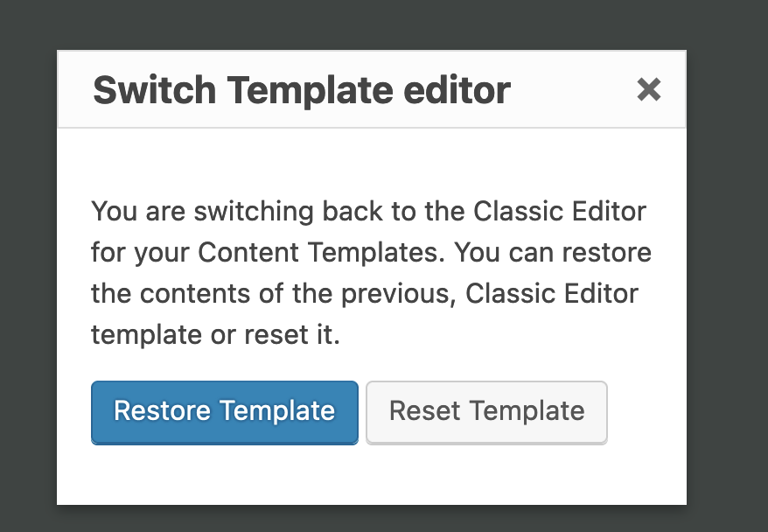This screenshot has width=768, height=532.
Task: Click the dark backdrop above the dialog
Action: [373, 24]
